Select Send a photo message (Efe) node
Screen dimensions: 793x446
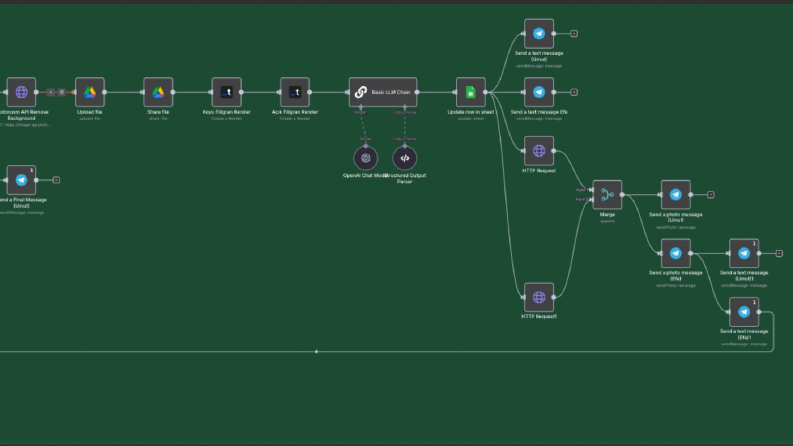click(676, 253)
